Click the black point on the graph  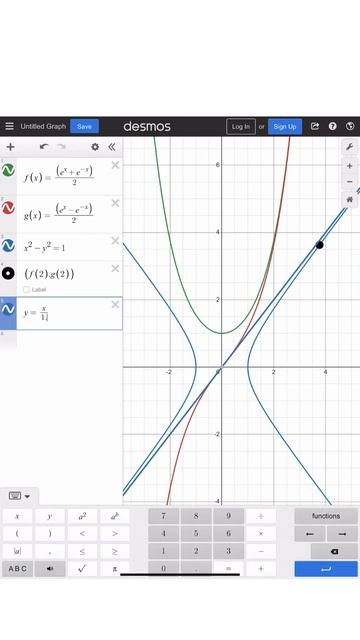point(320,245)
